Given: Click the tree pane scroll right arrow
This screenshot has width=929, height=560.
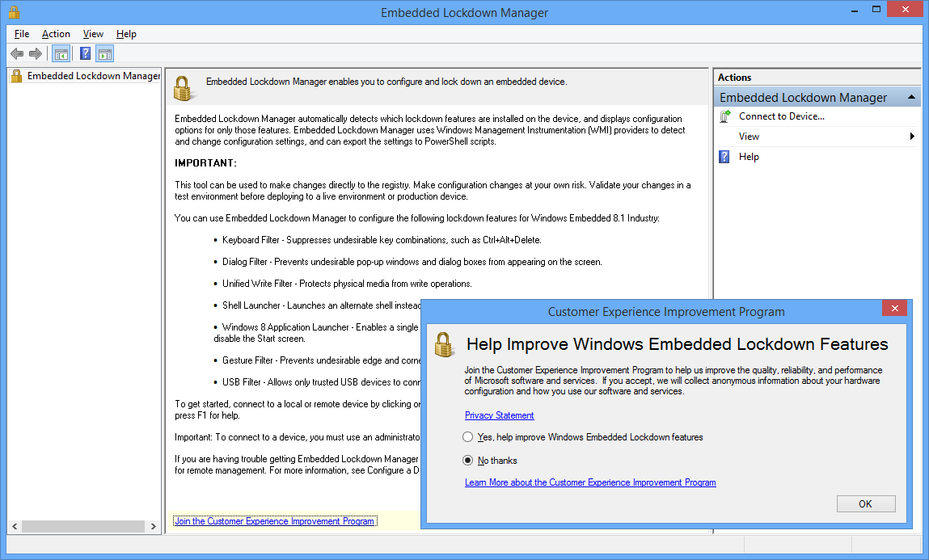Looking at the screenshot, I should click(153, 526).
